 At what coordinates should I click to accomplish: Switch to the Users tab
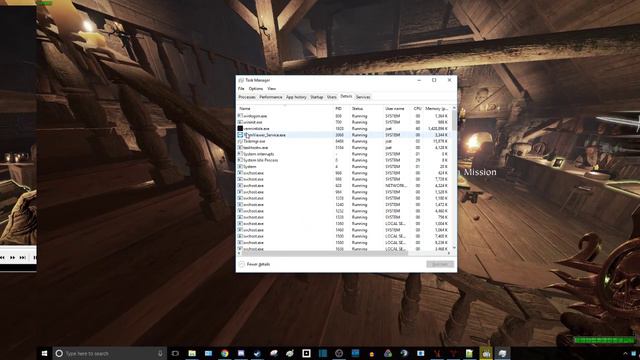pos(332,97)
